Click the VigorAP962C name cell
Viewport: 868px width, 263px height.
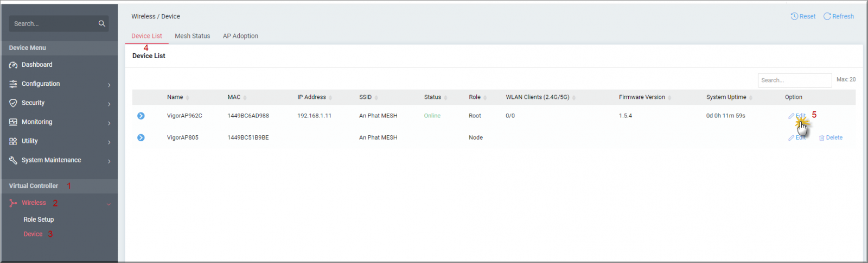(x=184, y=116)
